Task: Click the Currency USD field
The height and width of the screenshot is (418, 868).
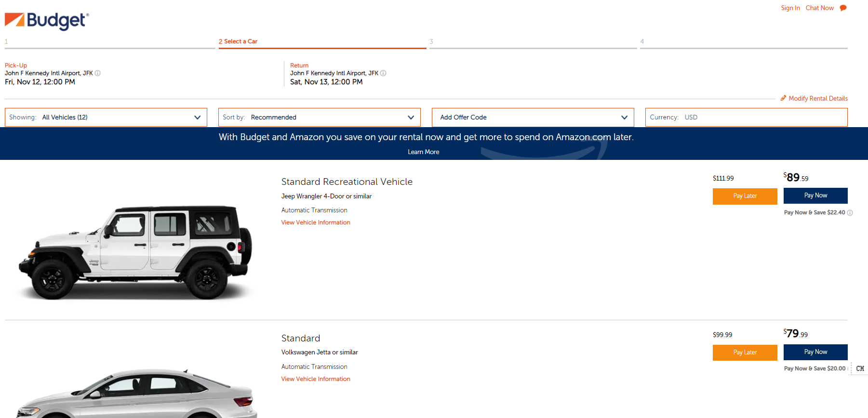Action: click(747, 117)
